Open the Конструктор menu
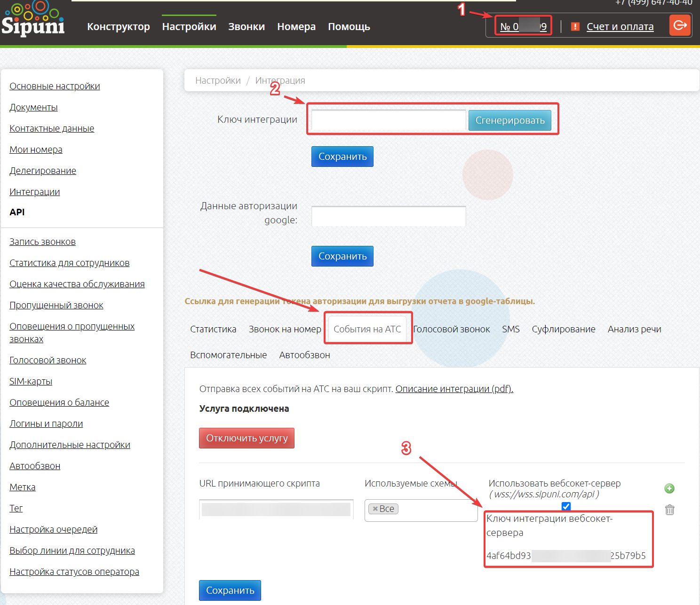 [119, 27]
